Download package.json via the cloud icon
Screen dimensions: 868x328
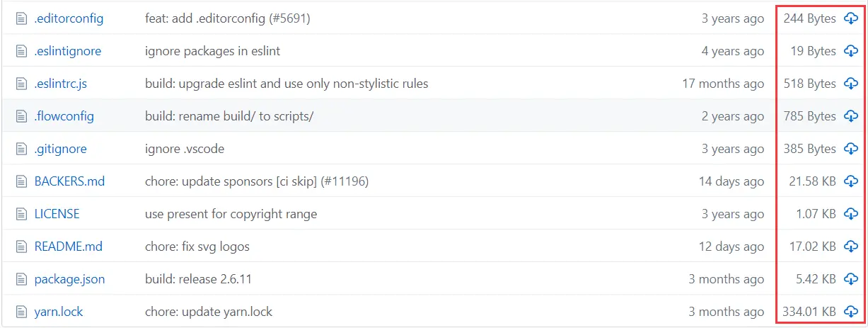tap(850, 279)
